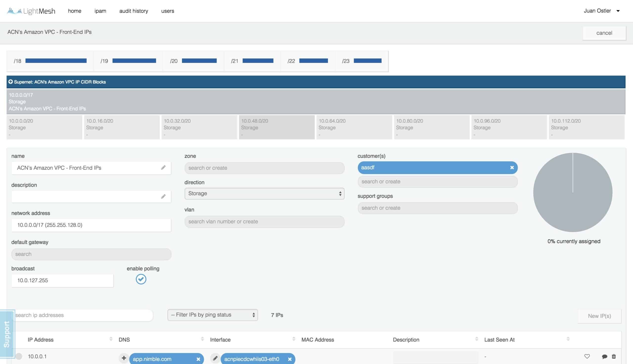Edit interface with the pencil icon
The image size is (633, 364).
pyautogui.click(x=215, y=358)
